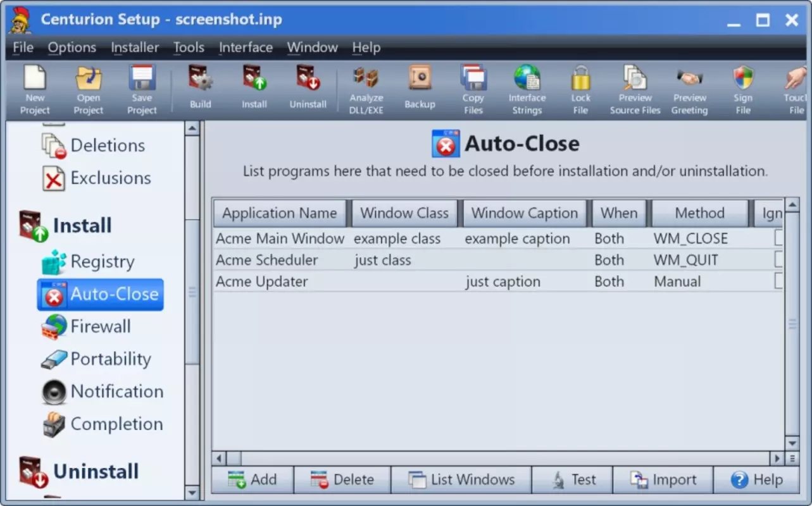
Task: Click sidebar scrollbar up arrow
Action: coord(192,128)
